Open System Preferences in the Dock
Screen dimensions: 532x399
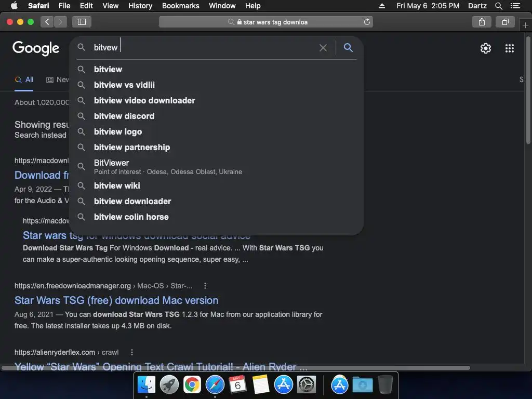307,385
